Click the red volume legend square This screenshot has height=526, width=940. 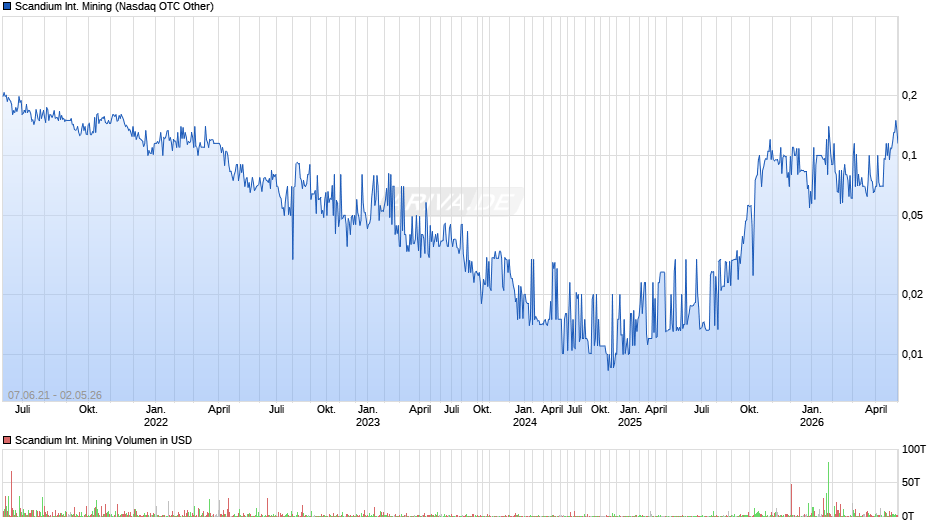click(7, 440)
